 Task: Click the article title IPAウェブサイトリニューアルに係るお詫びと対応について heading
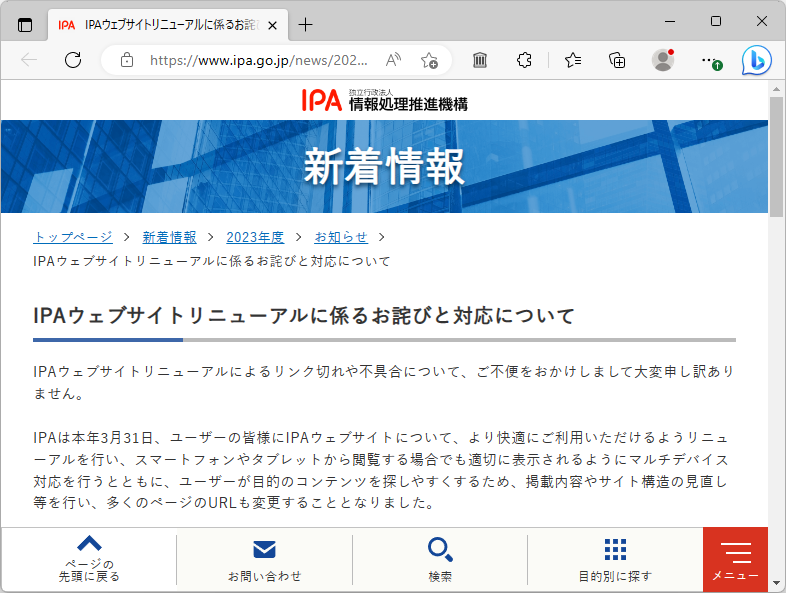click(x=304, y=316)
